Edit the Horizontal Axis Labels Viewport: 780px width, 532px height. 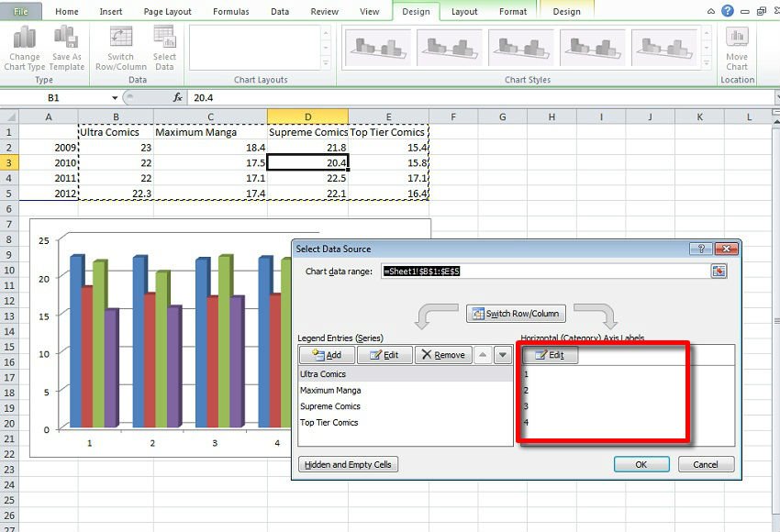click(x=551, y=355)
